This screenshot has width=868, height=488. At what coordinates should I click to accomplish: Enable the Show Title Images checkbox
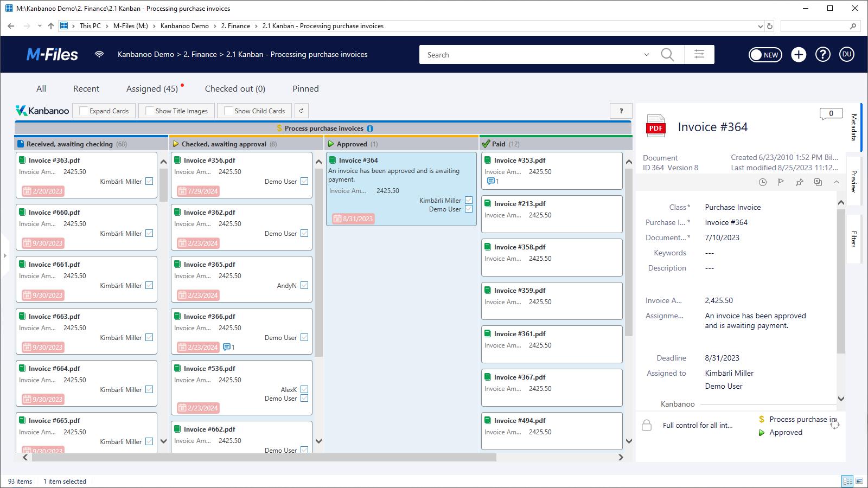(x=150, y=111)
